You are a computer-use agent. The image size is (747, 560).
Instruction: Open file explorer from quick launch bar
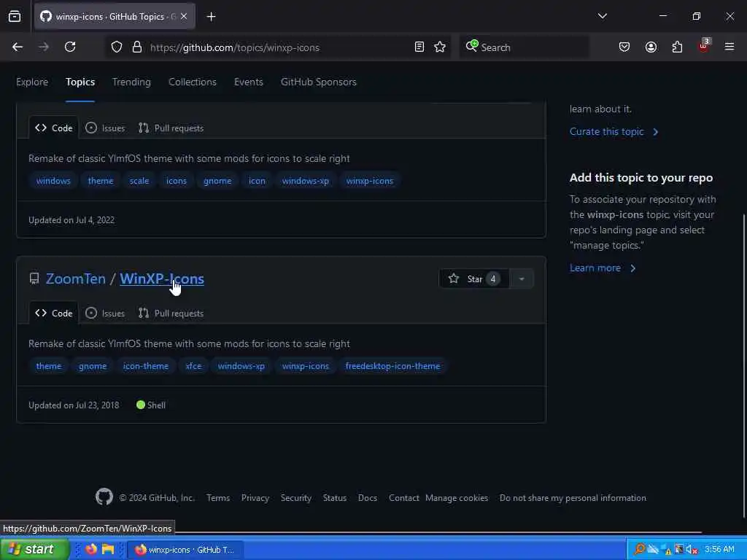click(x=108, y=549)
